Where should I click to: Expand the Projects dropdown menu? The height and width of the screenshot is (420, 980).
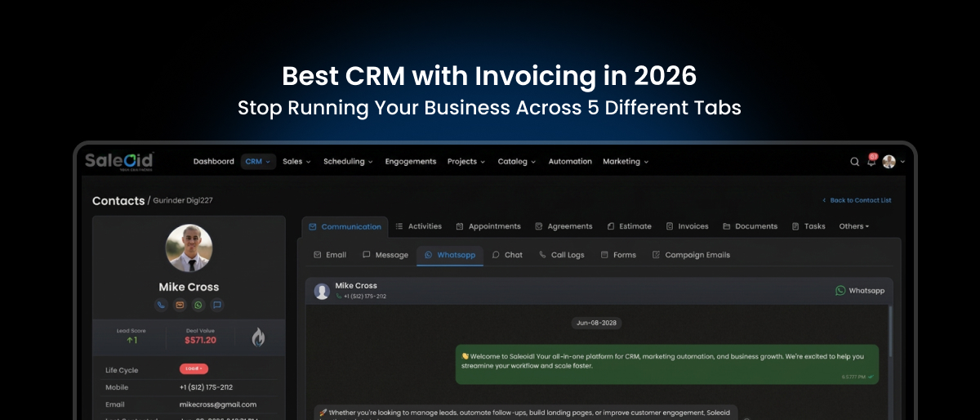(x=466, y=162)
